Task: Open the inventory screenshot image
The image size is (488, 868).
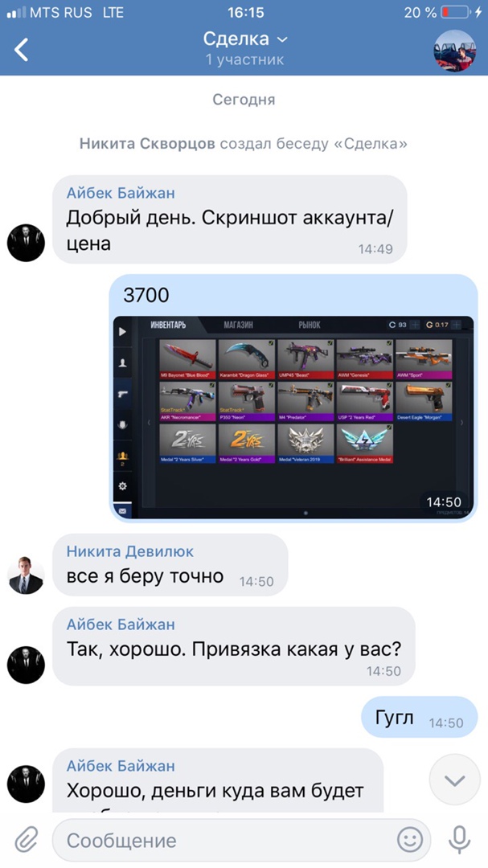Action: [293, 417]
